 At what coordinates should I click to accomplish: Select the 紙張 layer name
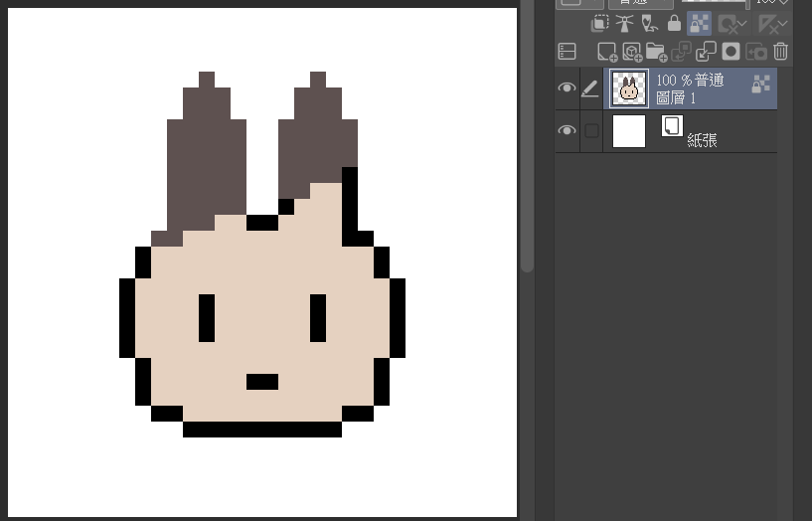(x=702, y=140)
